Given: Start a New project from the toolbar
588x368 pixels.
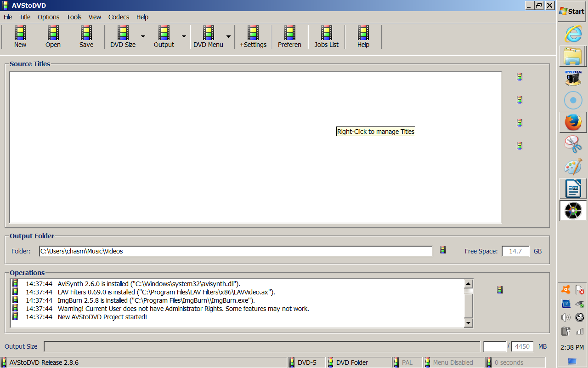Looking at the screenshot, I should tap(20, 37).
